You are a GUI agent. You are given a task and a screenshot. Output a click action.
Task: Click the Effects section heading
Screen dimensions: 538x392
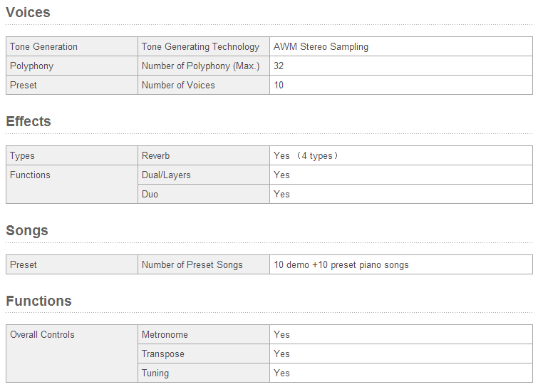tap(29, 121)
